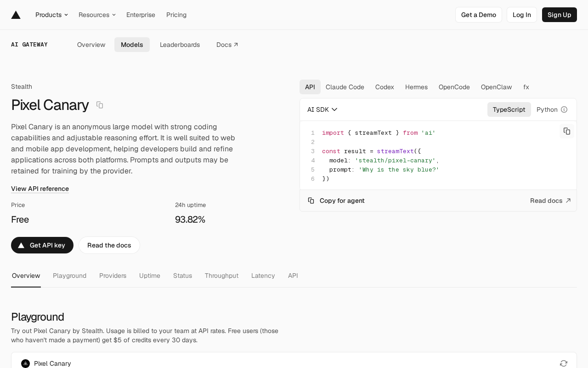
Task: Copy the code snippet icon
Action: 567,131
